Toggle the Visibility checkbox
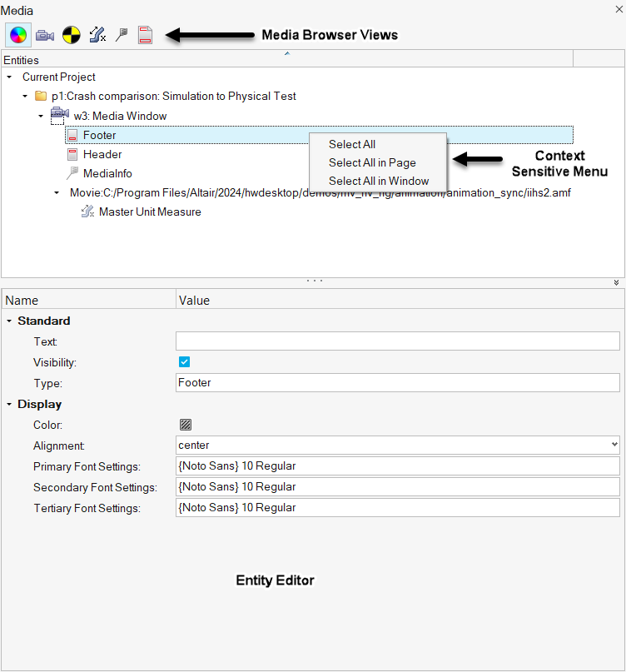The height and width of the screenshot is (672, 626). coord(185,362)
